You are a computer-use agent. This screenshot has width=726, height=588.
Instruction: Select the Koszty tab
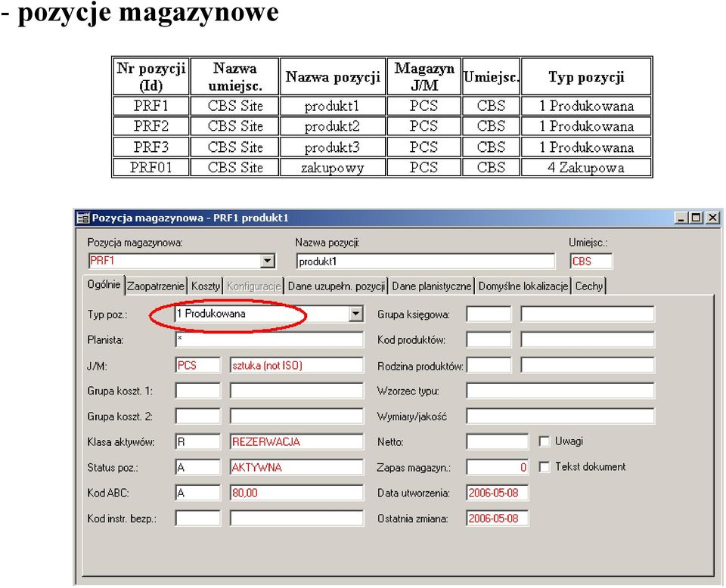coord(205,286)
